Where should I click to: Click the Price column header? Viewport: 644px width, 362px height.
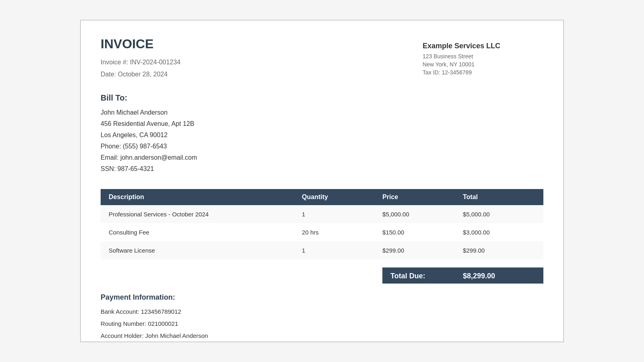pos(390,197)
